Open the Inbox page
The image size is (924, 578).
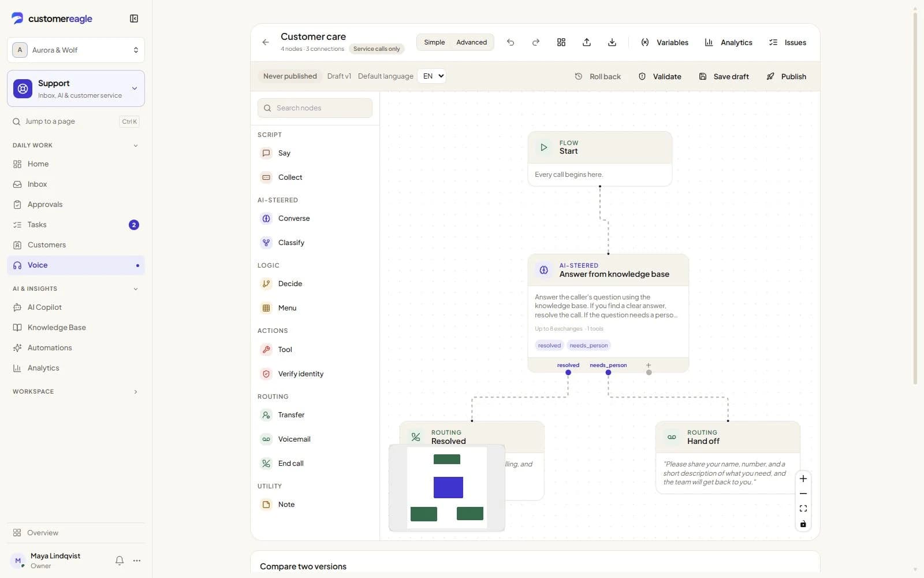tap(76, 184)
